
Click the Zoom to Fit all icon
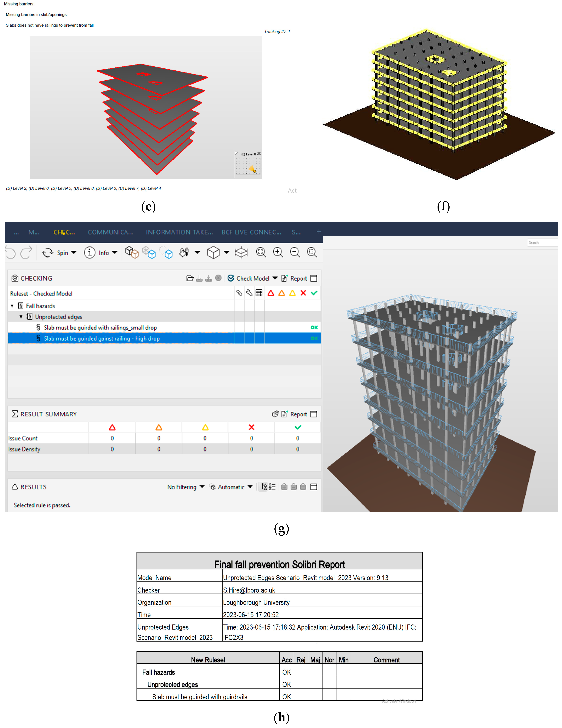tap(261, 252)
